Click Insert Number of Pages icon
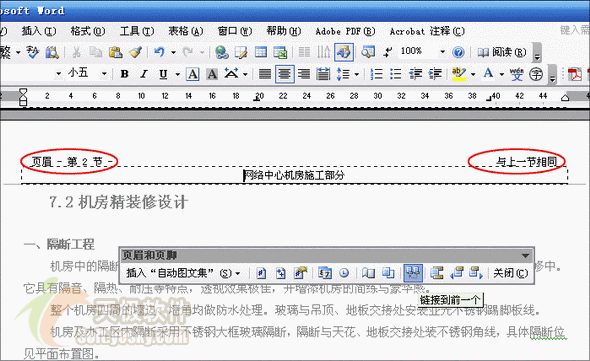The height and width of the screenshot is (361, 590). pyautogui.click(x=281, y=273)
